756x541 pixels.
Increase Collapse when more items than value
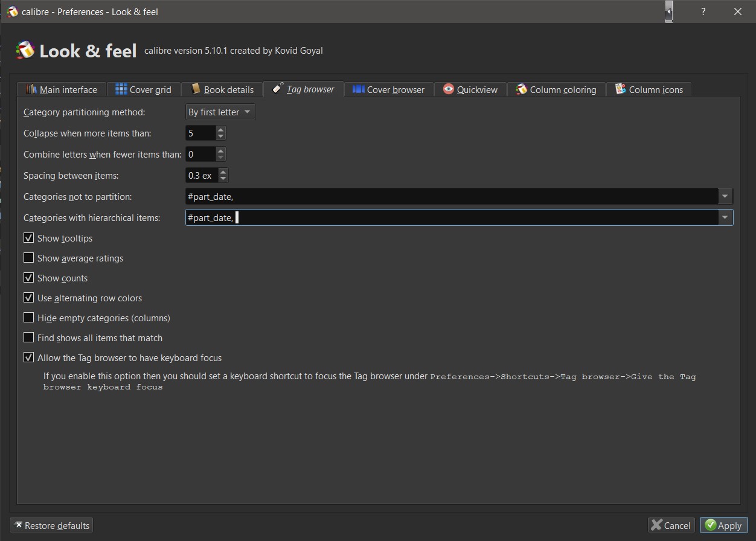tap(221, 129)
